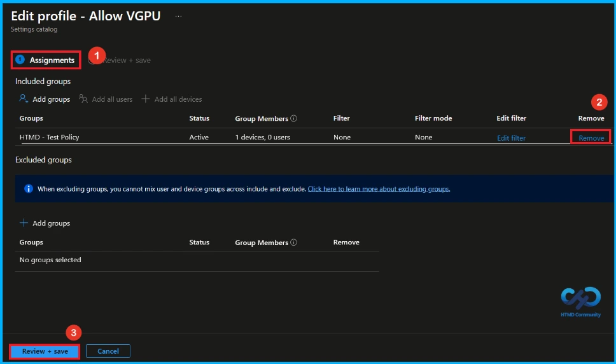The height and width of the screenshot is (364, 616).
Task: Click the Cancel button
Action: point(108,351)
